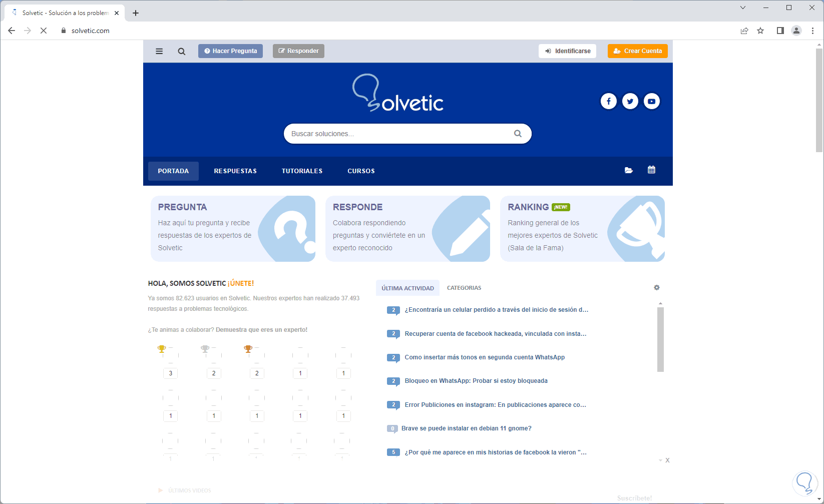824x504 pixels.
Task: Select the PORTADA menu tab
Action: (173, 171)
